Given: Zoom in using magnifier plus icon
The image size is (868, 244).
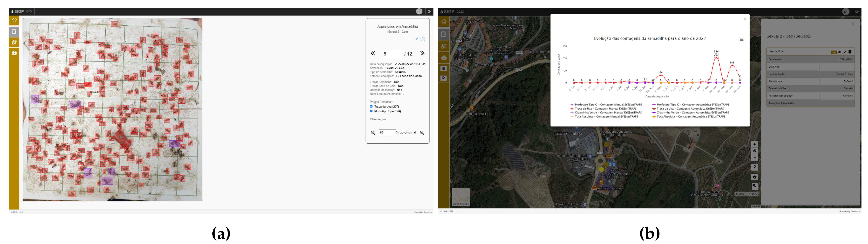Looking at the screenshot, I should 422,133.
